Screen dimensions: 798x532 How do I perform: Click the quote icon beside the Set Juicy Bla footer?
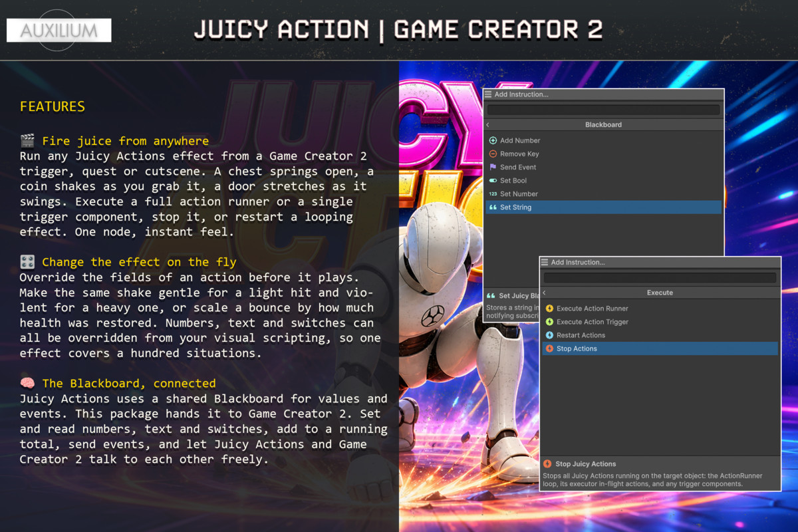click(491, 296)
